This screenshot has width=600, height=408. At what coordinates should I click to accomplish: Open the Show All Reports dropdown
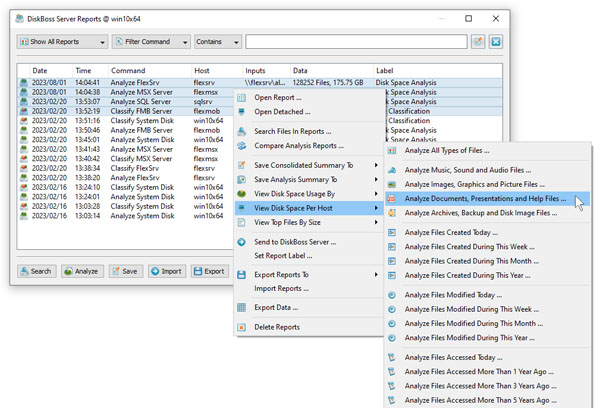coord(62,42)
